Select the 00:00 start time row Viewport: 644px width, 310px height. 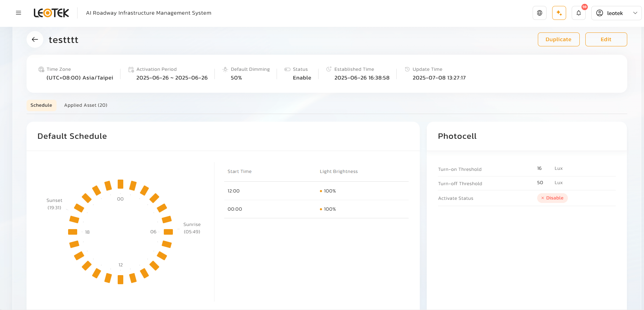316,209
